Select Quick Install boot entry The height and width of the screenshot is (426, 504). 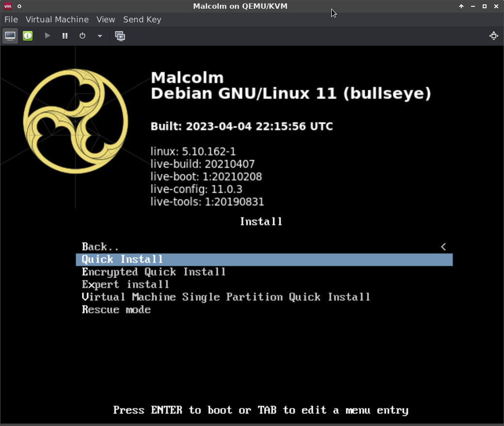pos(264,260)
